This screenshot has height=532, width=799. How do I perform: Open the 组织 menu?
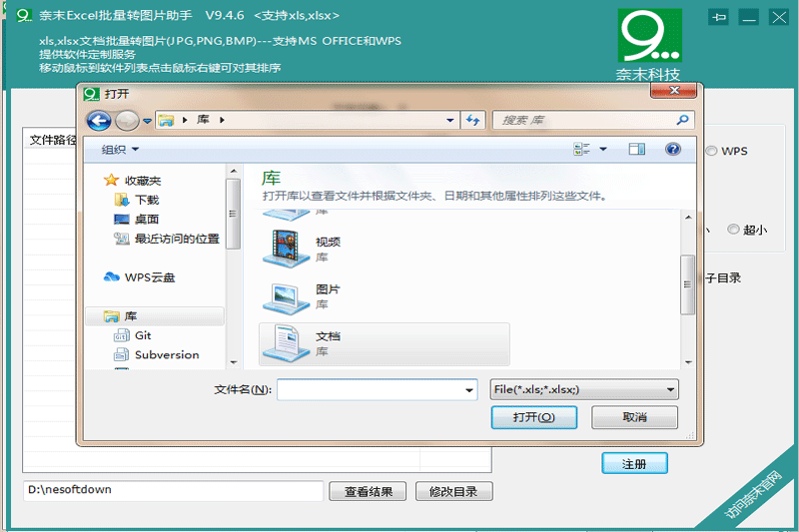click(x=120, y=150)
